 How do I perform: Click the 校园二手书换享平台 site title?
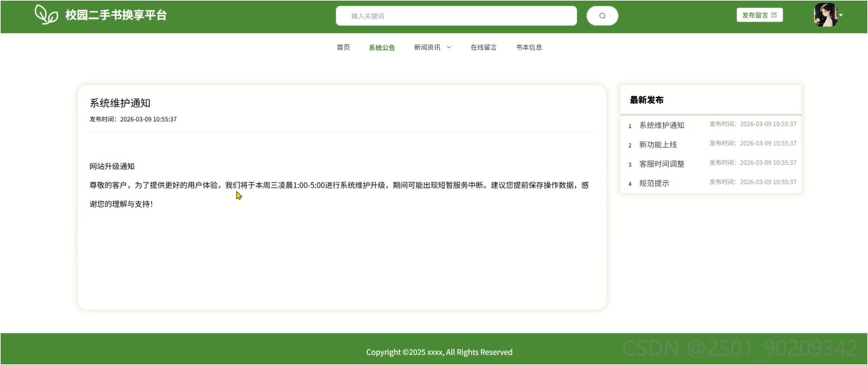[116, 15]
